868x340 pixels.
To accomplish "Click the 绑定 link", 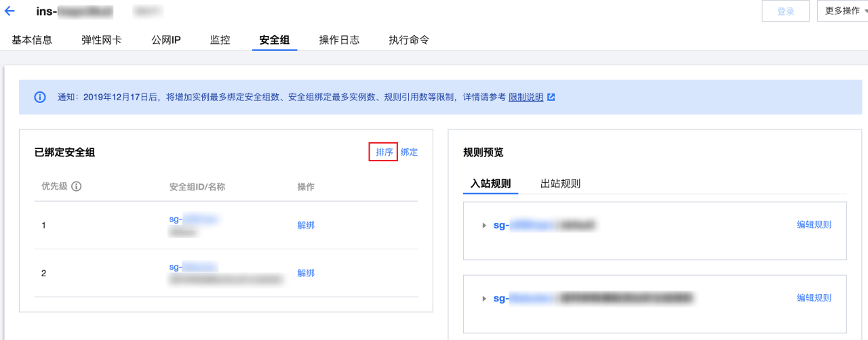I will tap(409, 152).
